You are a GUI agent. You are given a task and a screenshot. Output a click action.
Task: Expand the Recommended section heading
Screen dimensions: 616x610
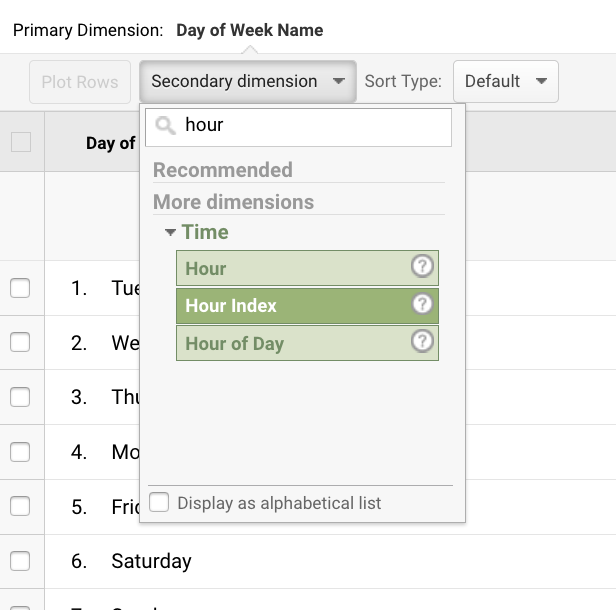[222, 170]
